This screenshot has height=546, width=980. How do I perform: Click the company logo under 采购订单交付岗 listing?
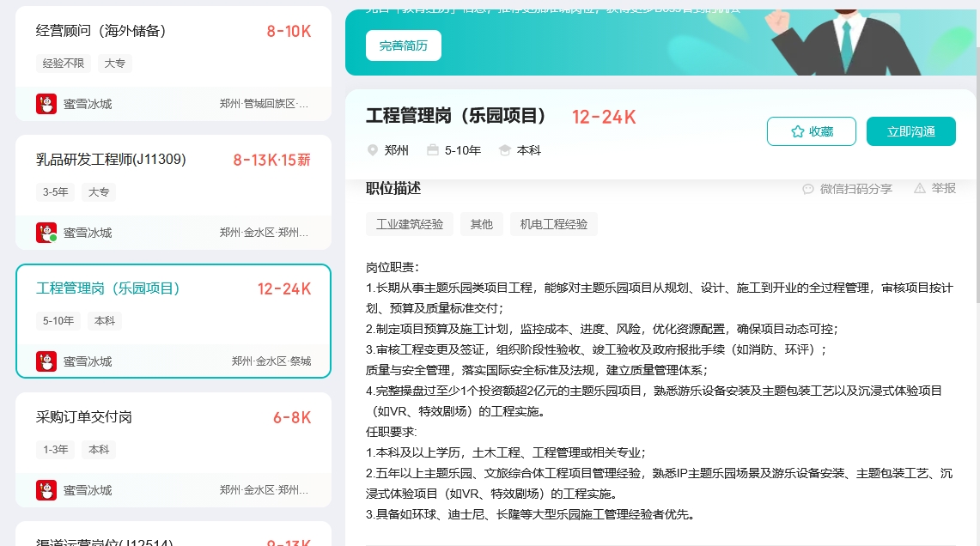pyautogui.click(x=46, y=490)
